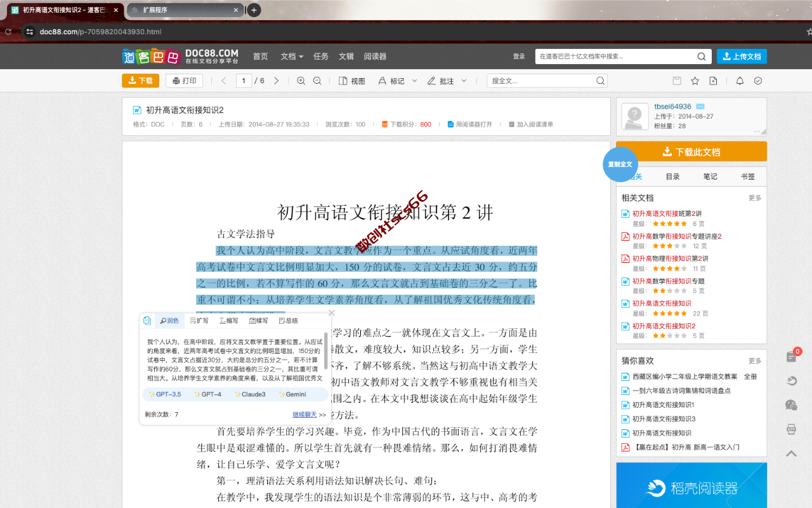Image resolution: width=812 pixels, height=508 pixels.
Task: Choose the GPT-4 model option
Action: [x=207, y=394]
